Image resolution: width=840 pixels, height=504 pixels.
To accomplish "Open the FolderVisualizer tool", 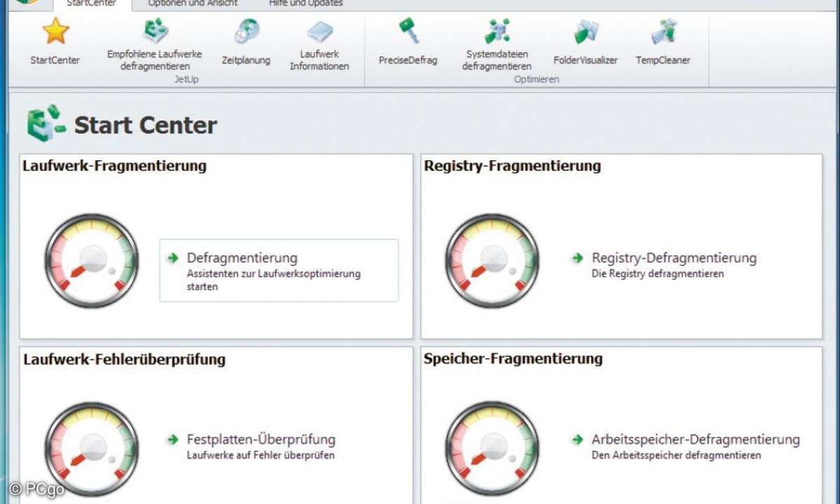I will click(585, 31).
